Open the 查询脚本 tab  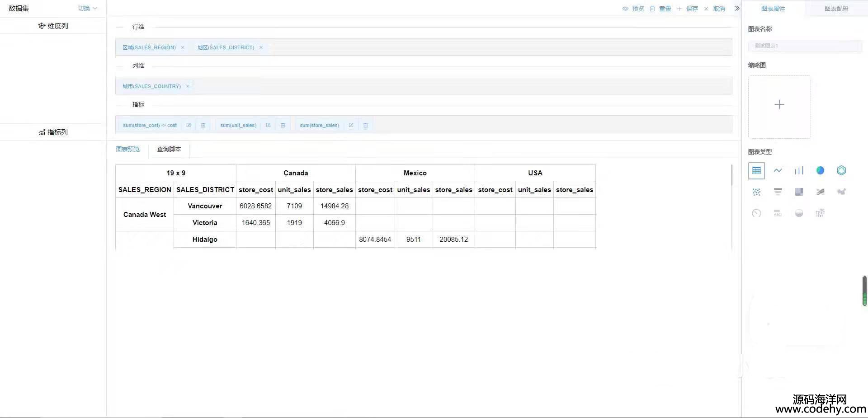click(169, 149)
